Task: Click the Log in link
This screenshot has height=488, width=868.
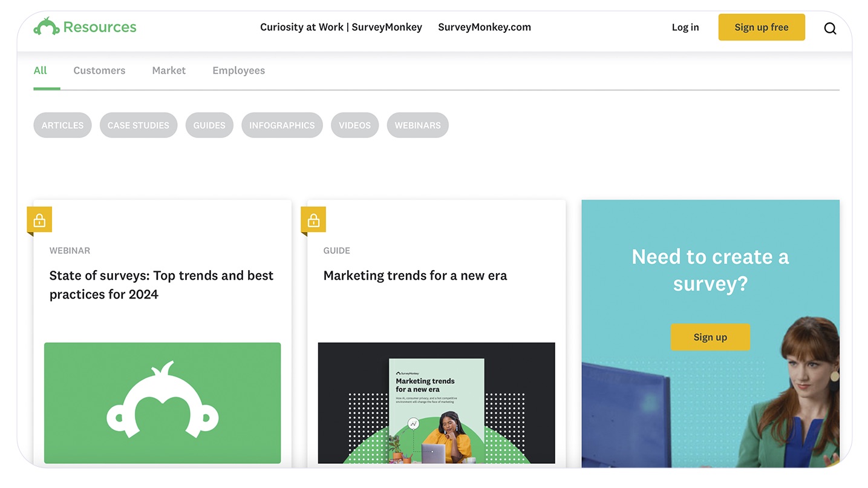Action: point(685,27)
